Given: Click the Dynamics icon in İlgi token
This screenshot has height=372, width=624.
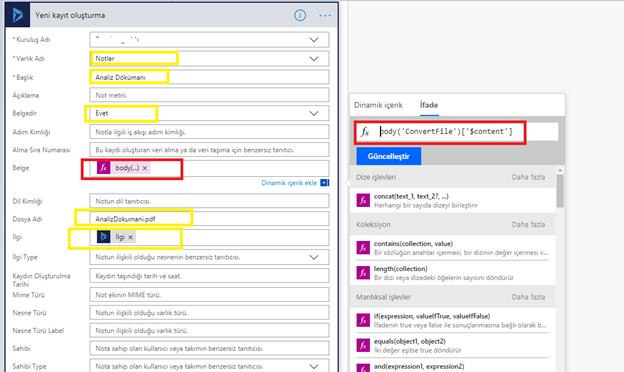Looking at the screenshot, I should (103, 237).
